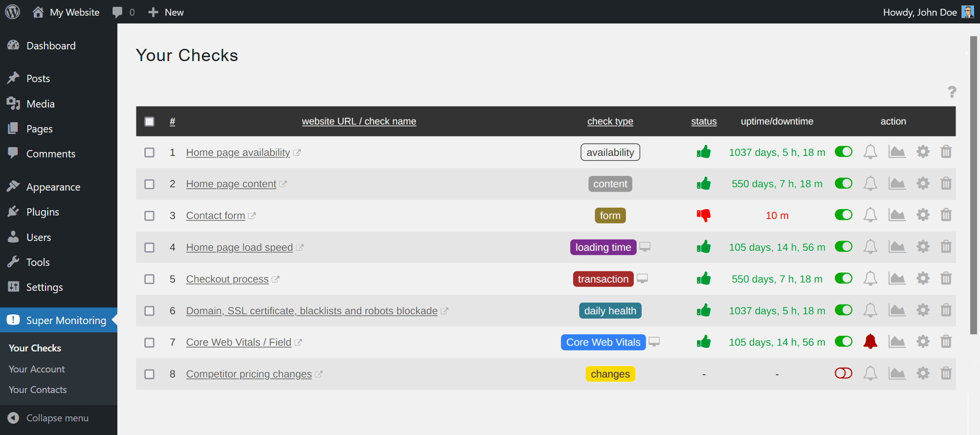Click the page vertical scrollbar
This screenshot has width=980, height=435.
974,186
